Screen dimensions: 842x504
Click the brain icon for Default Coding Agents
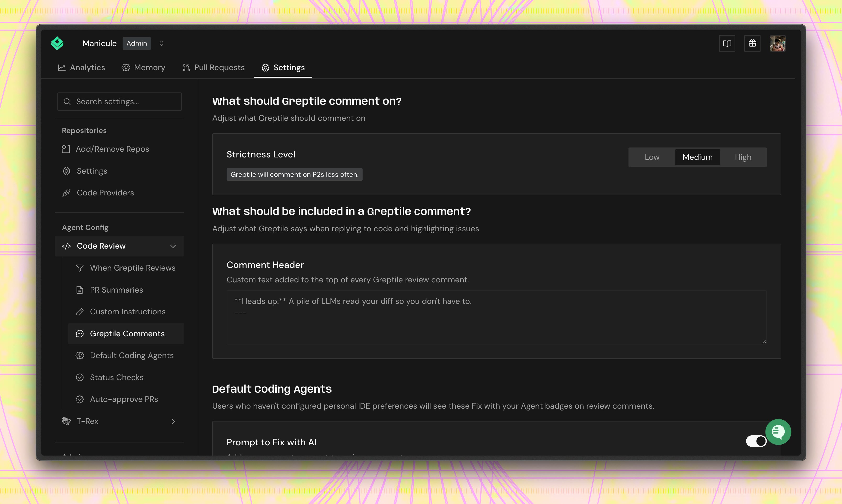80,355
